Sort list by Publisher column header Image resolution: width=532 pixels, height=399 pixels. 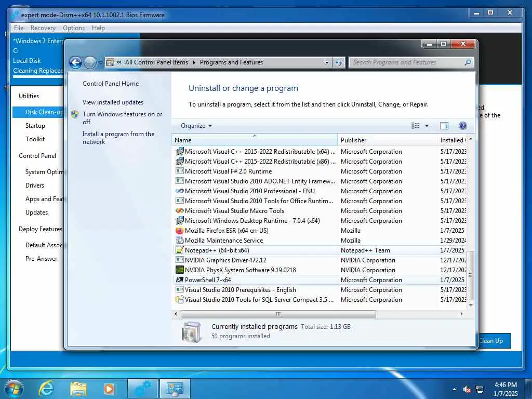[x=388, y=140]
